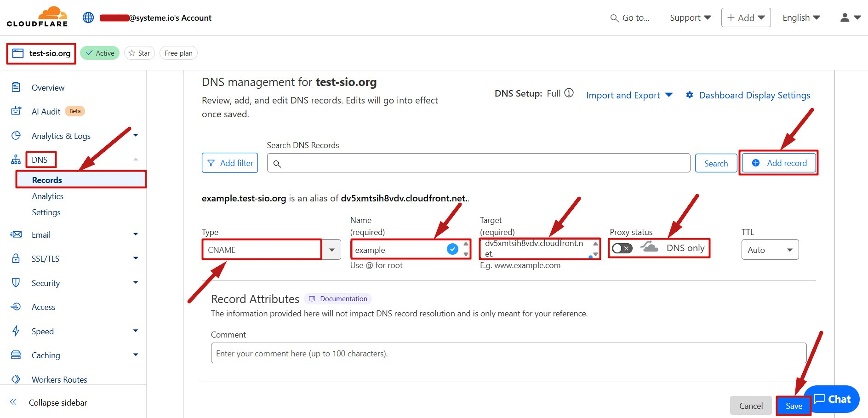Click the Name field containing example
Image resolution: width=868 pixels, height=418 pixels.
point(410,249)
